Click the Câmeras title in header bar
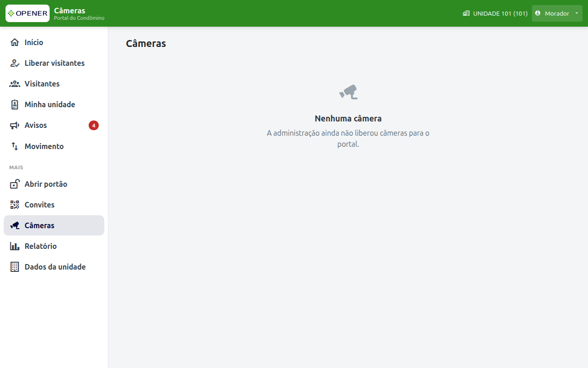Viewport: 588px width, 368px height. click(x=69, y=10)
